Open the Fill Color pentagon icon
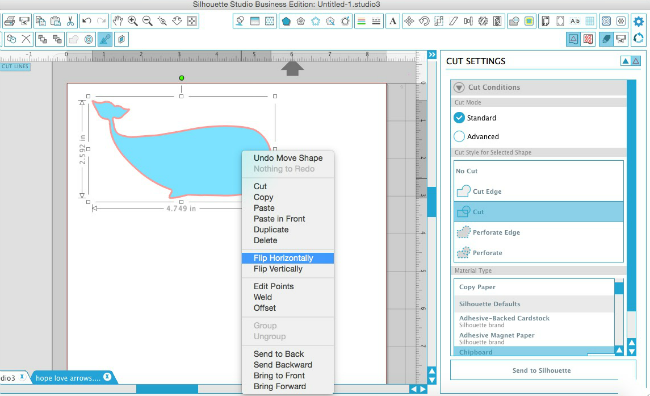 [x=286, y=21]
